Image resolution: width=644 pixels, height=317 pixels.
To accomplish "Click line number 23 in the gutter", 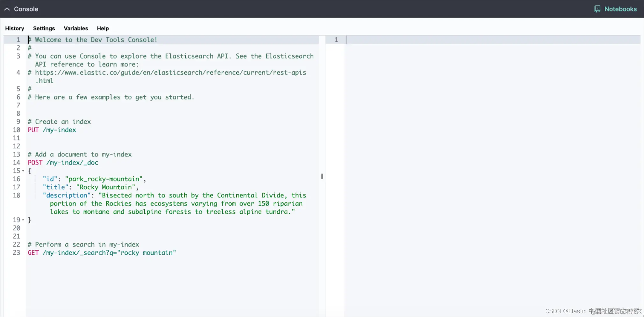I will (x=17, y=253).
